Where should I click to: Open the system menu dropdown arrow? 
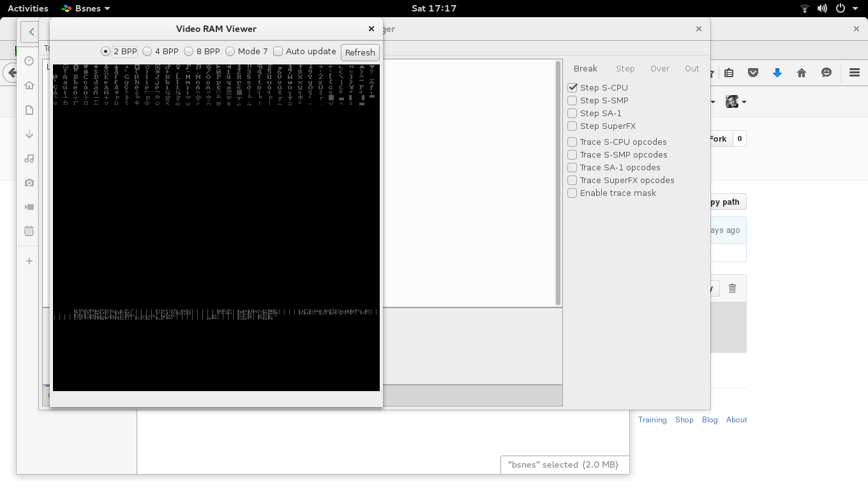[855, 8]
